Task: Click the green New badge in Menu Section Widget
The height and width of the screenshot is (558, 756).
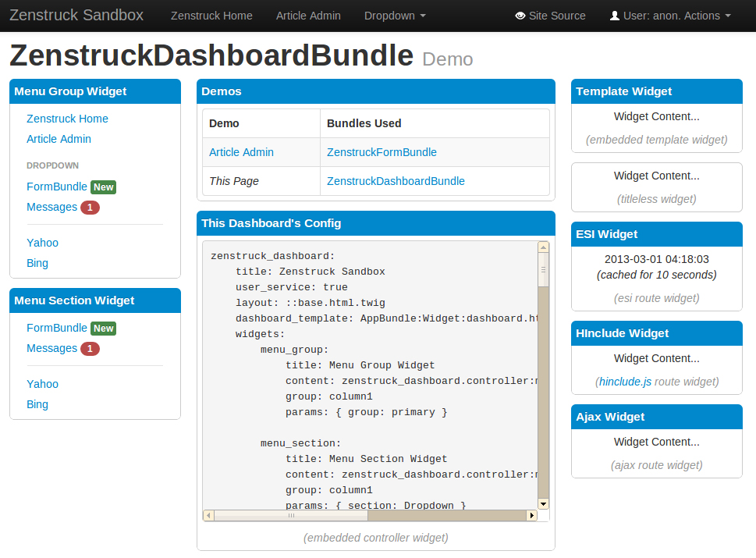Action: (x=104, y=329)
